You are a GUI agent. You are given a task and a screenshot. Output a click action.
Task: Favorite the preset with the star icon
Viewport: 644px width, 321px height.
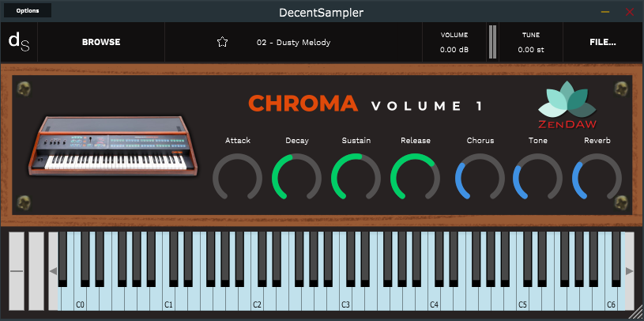tap(222, 42)
